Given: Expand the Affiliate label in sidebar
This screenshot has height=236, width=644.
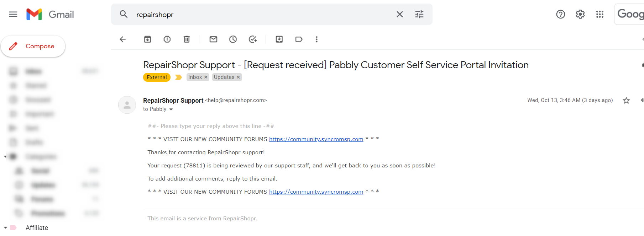Looking at the screenshot, I should pyautogui.click(x=5, y=227).
